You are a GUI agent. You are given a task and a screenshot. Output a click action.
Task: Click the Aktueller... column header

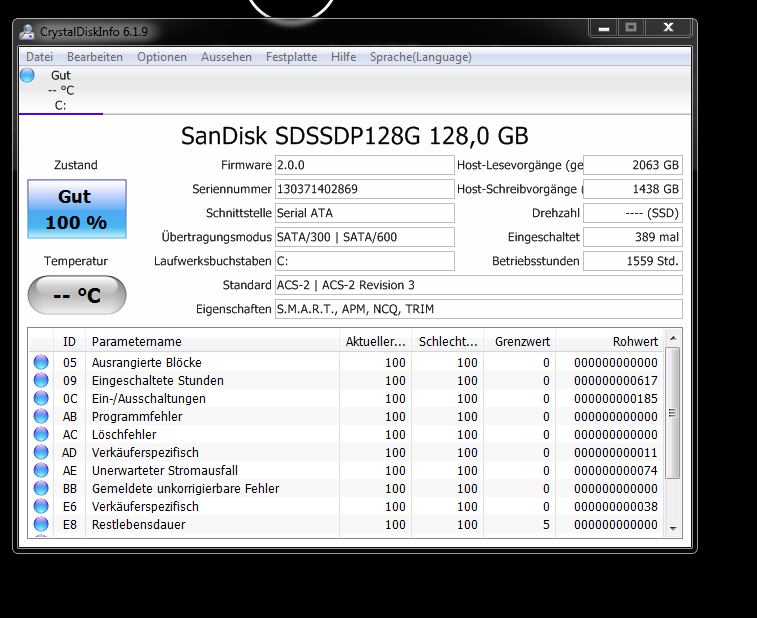pos(376,341)
